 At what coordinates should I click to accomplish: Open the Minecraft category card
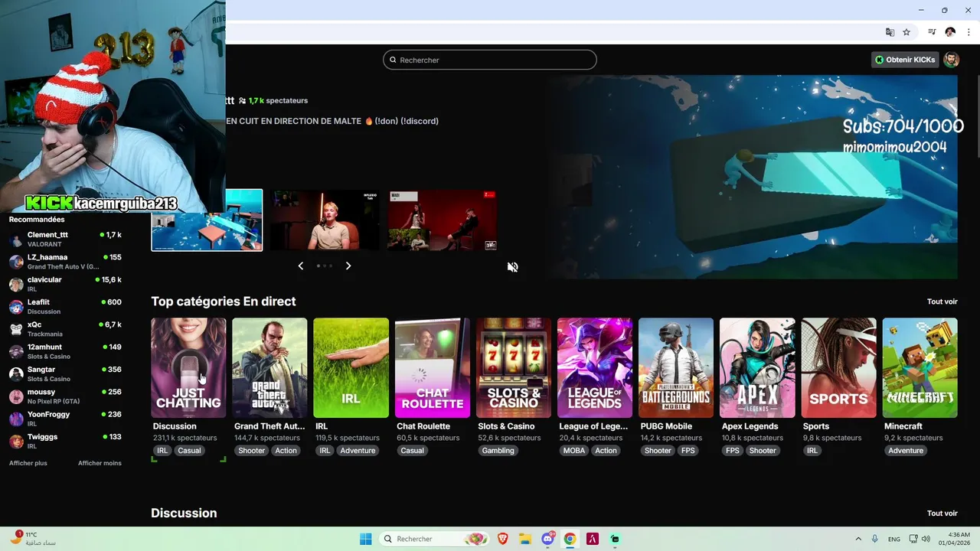pos(920,368)
